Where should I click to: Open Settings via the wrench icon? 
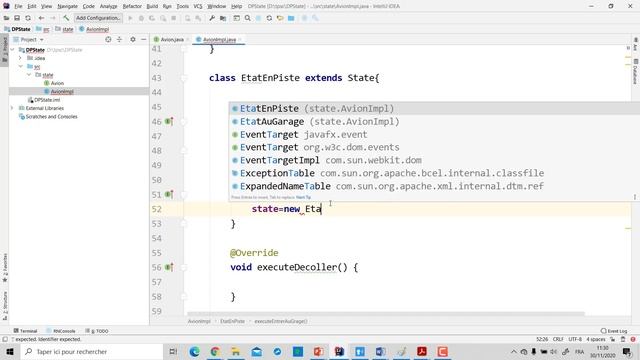click(212, 18)
